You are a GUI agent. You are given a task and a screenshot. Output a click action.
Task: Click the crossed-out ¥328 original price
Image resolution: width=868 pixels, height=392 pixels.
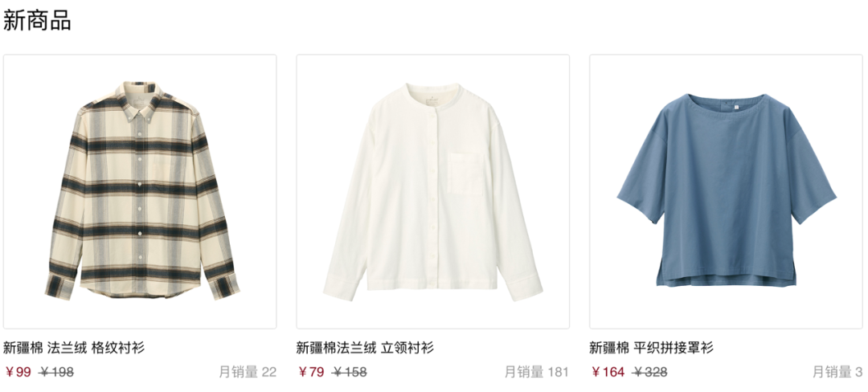(x=649, y=372)
